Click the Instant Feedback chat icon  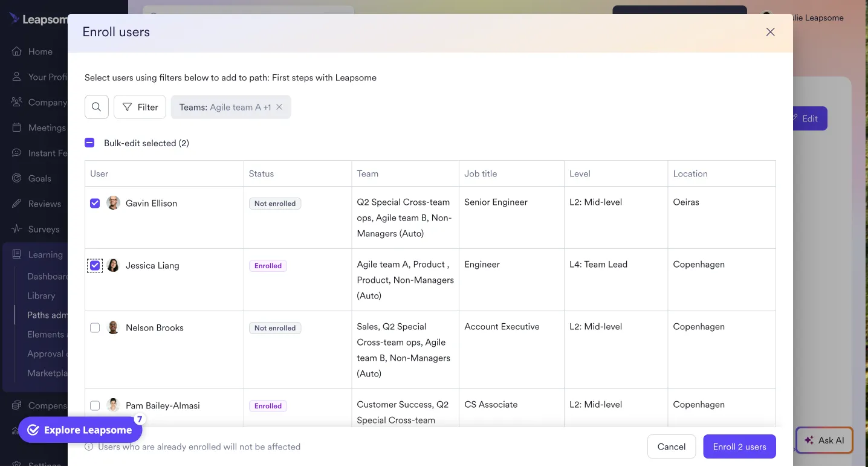(17, 153)
